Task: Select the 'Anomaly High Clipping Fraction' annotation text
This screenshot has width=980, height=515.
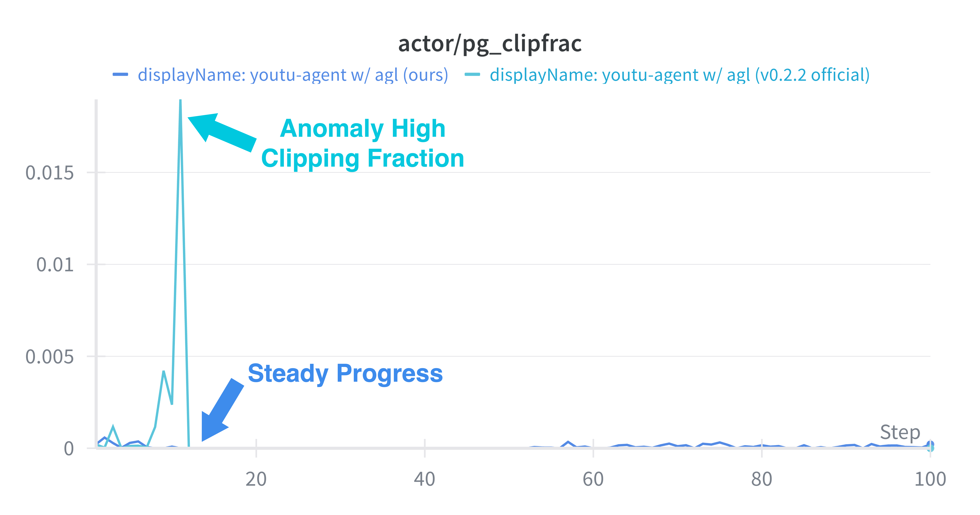Action: [x=363, y=143]
